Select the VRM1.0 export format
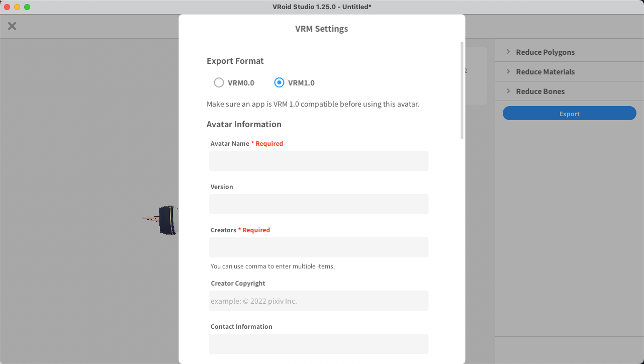 [280, 83]
